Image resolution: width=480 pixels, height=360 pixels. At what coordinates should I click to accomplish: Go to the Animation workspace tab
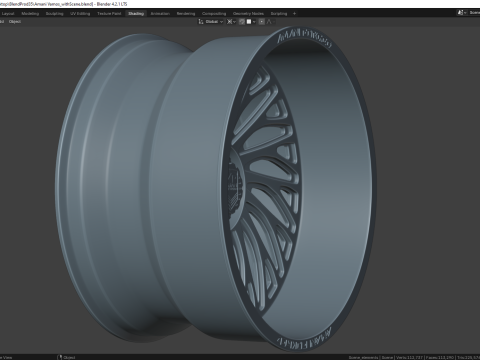tap(160, 14)
